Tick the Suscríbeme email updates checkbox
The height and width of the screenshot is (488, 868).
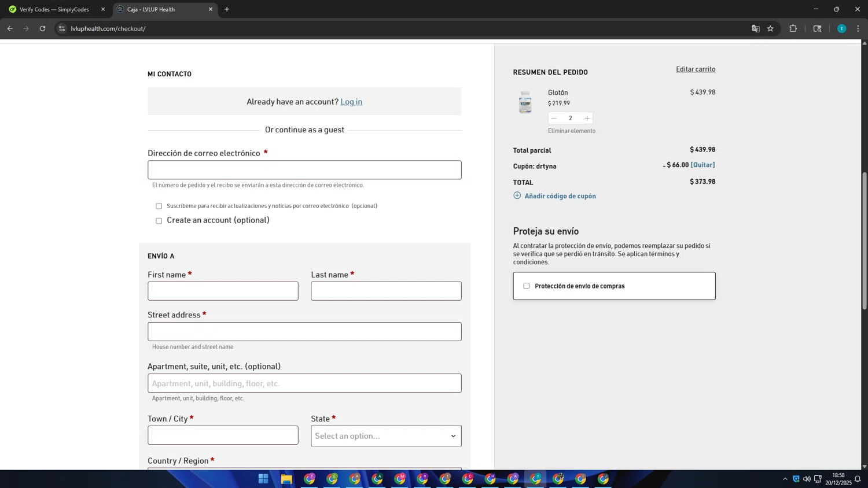click(x=159, y=206)
